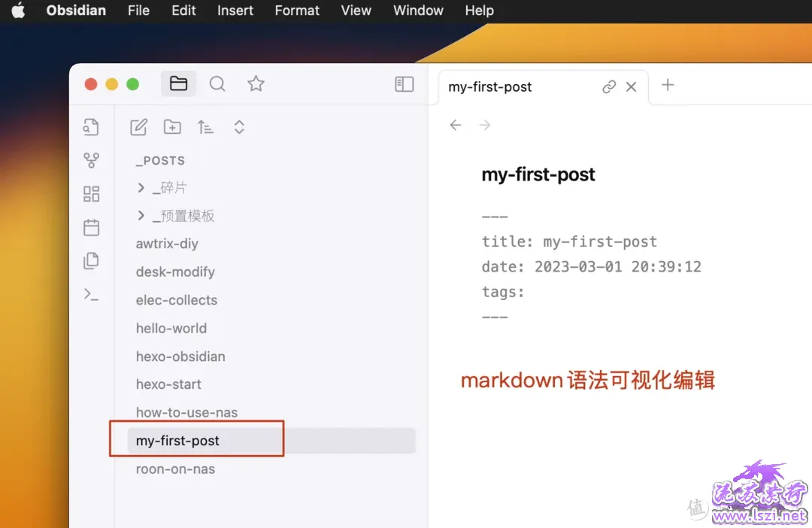Viewport: 812px width, 528px height.
Task: Click the tags frontmatter line
Action: pos(503,292)
